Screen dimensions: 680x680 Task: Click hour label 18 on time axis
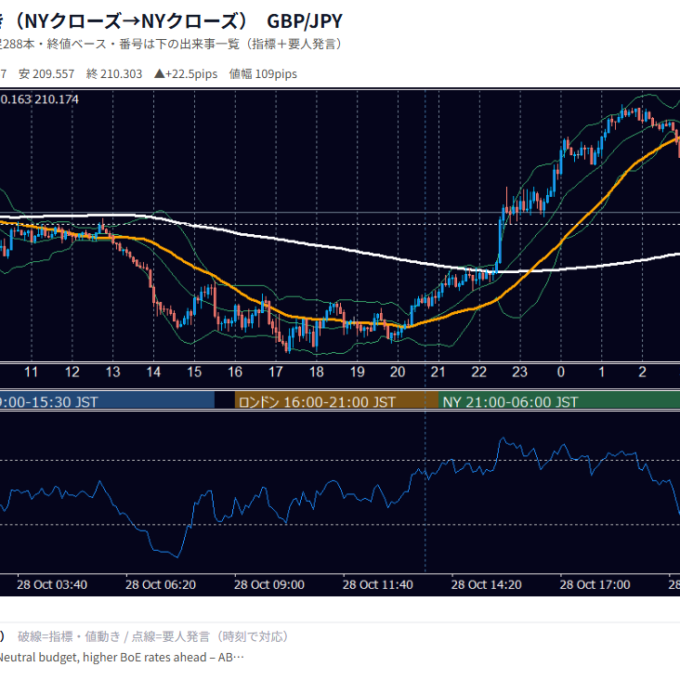point(317,372)
